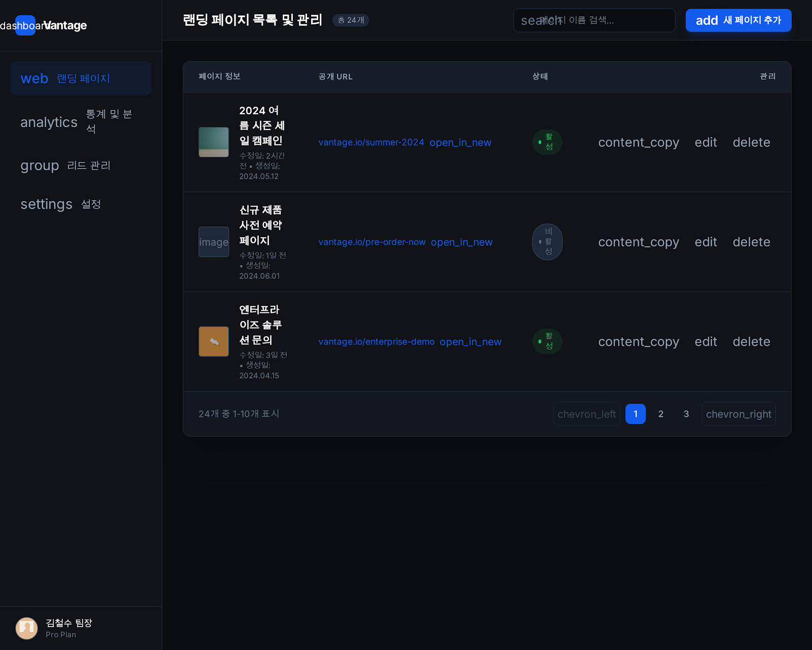Go to previous page with chevron left
The width and height of the screenshot is (812, 650).
click(586, 414)
